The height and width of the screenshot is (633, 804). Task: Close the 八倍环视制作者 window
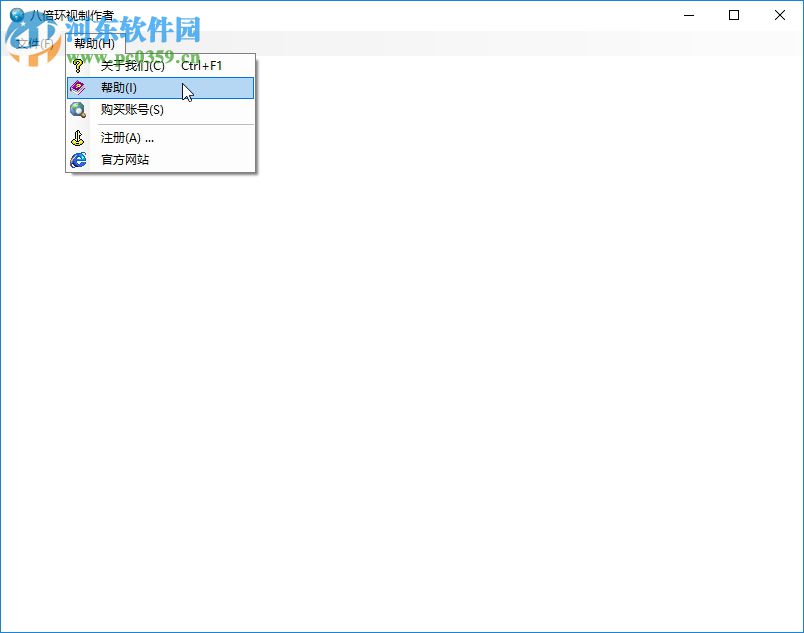tap(781, 16)
